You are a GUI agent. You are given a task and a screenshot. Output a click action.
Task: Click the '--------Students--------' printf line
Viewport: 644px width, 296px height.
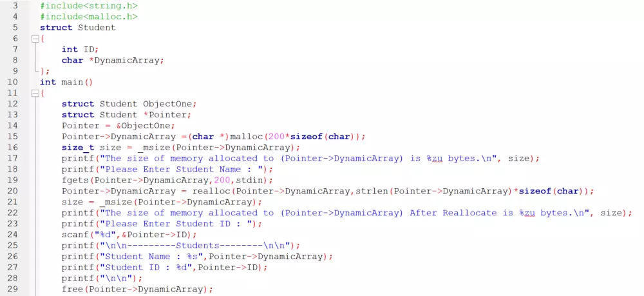point(181,246)
